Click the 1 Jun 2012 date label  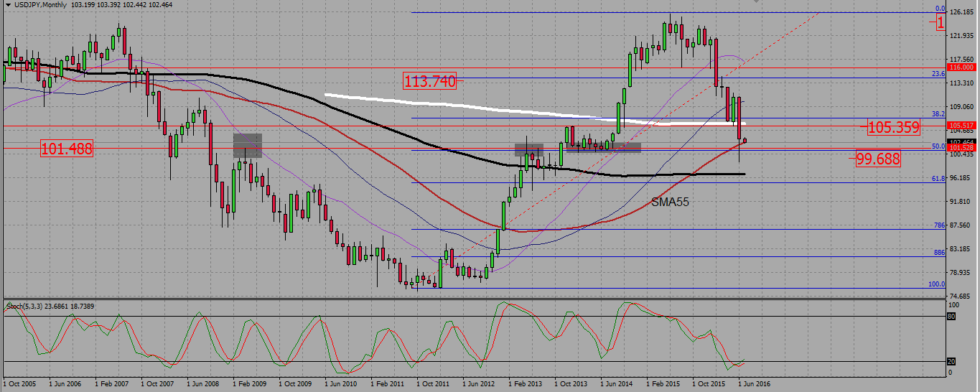coord(479,383)
